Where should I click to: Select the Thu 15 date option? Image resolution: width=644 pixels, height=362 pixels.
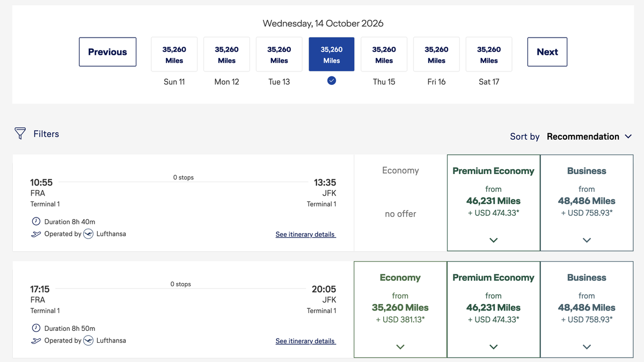click(384, 54)
